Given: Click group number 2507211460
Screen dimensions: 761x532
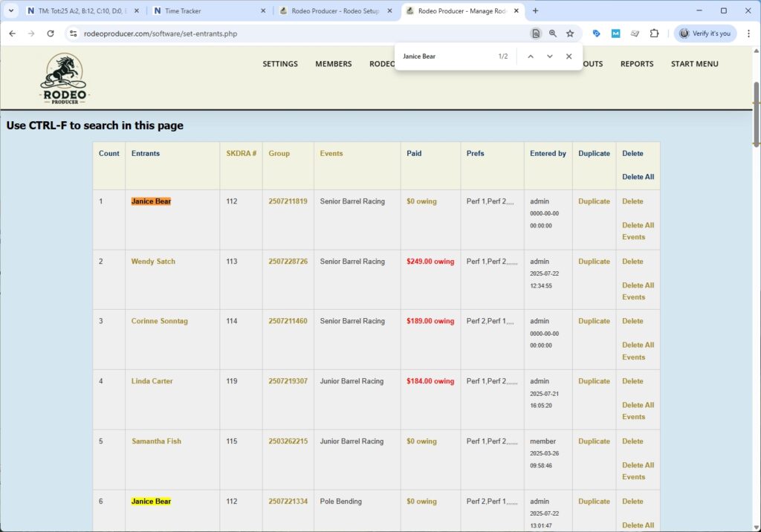Looking at the screenshot, I should pyautogui.click(x=288, y=321).
